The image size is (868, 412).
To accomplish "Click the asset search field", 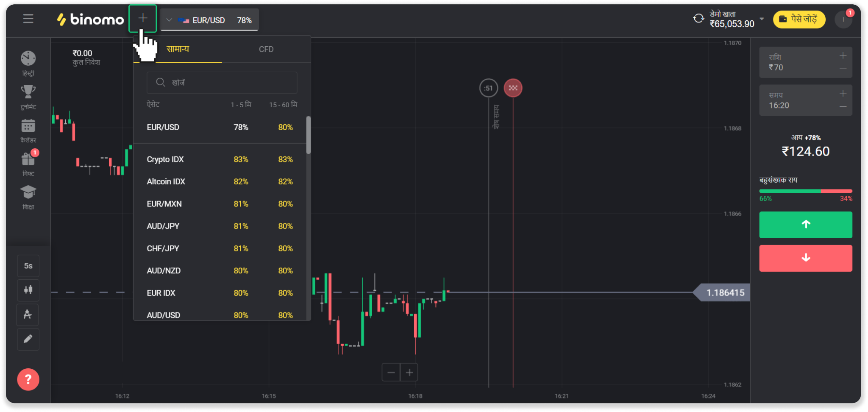I will [x=222, y=83].
